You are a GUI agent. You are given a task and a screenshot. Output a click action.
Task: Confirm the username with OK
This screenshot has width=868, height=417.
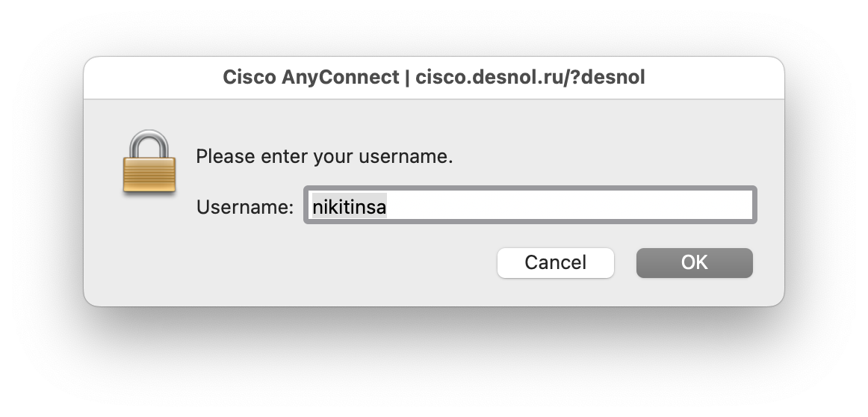click(x=694, y=262)
